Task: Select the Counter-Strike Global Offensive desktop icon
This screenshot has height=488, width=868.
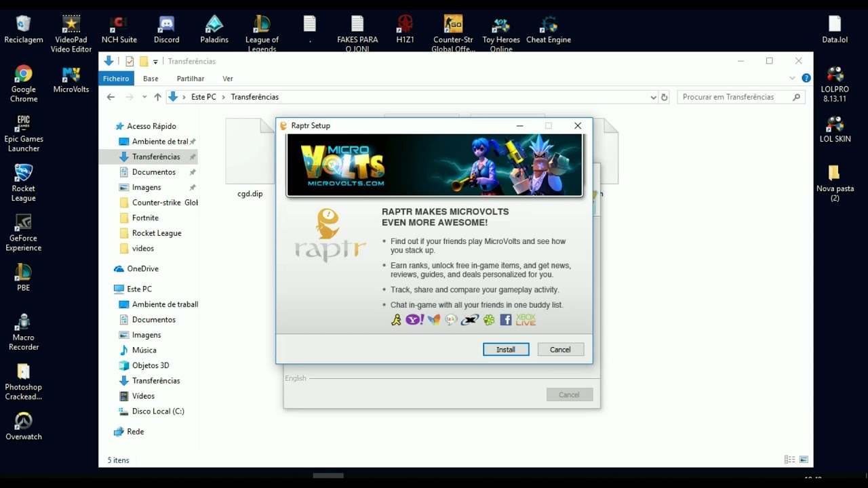Action: 453,34
